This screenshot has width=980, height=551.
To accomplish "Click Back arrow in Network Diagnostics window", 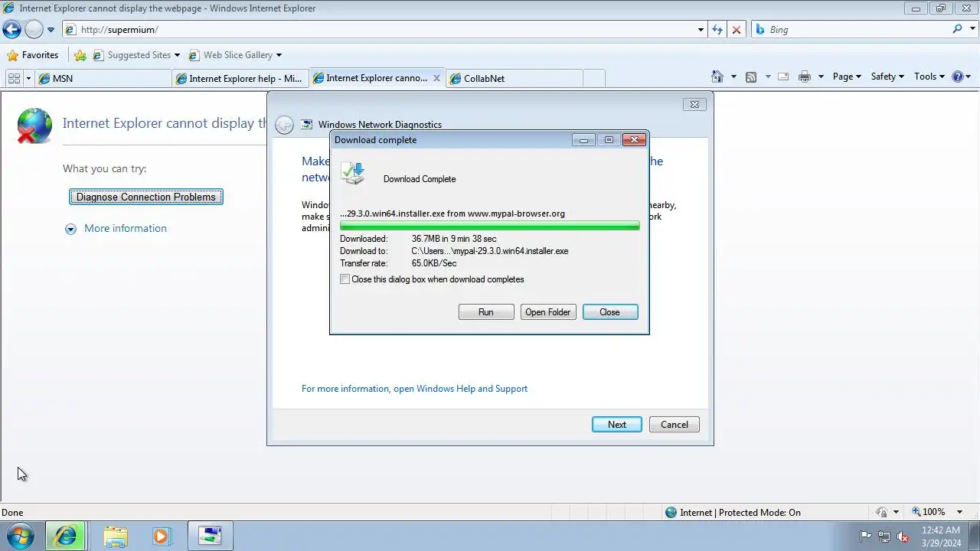I will [284, 125].
